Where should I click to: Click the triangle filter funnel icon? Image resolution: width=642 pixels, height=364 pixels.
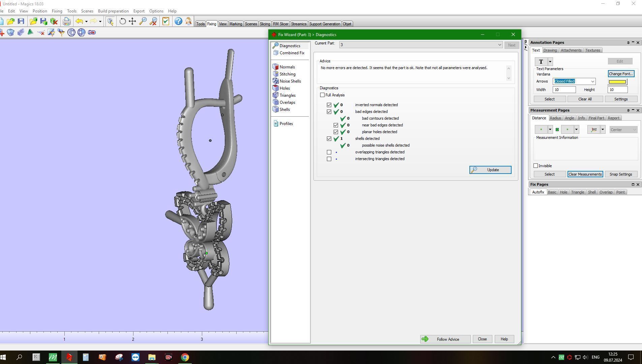[x=51, y=32]
